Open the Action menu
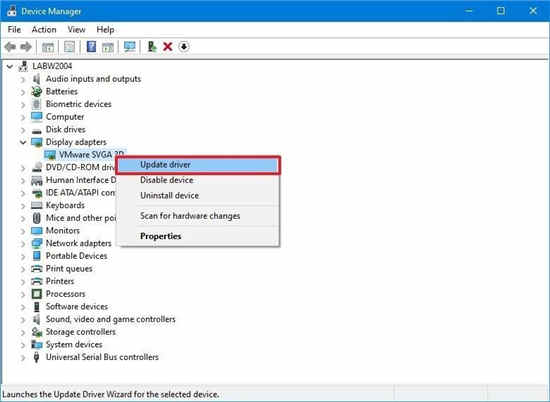The height and width of the screenshot is (402, 550). tap(44, 30)
